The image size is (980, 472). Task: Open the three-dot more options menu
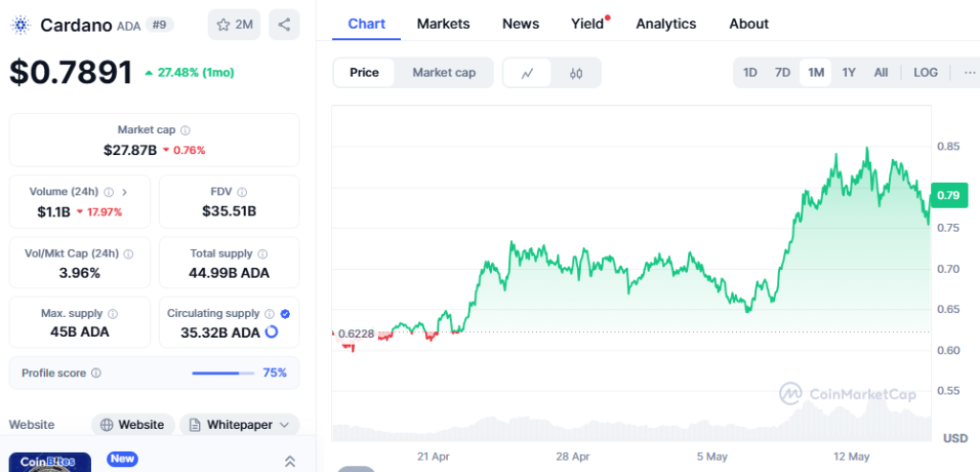[x=969, y=73]
